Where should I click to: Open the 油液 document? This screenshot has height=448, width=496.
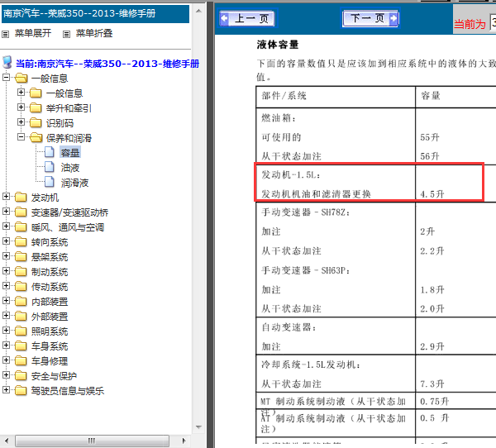click(x=70, y=167)
